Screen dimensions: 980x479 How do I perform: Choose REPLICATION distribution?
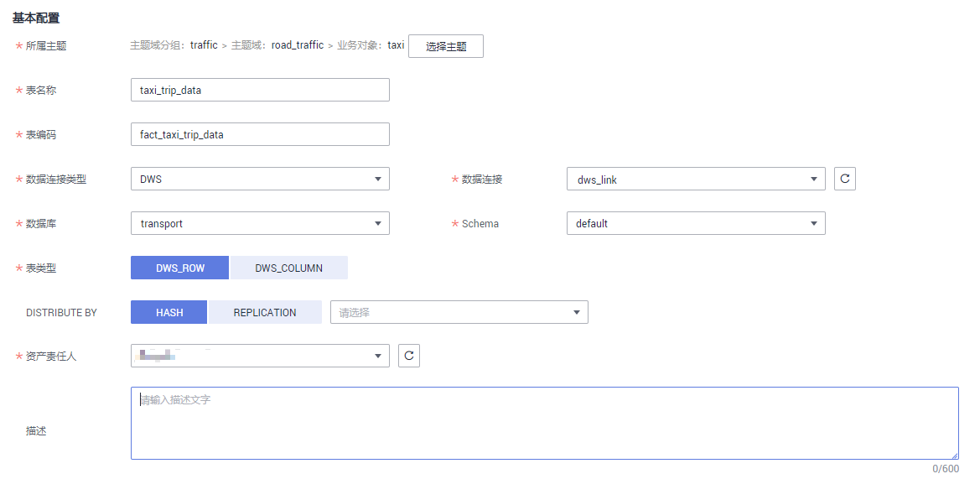pyautogui.click(x=264, y=312)
